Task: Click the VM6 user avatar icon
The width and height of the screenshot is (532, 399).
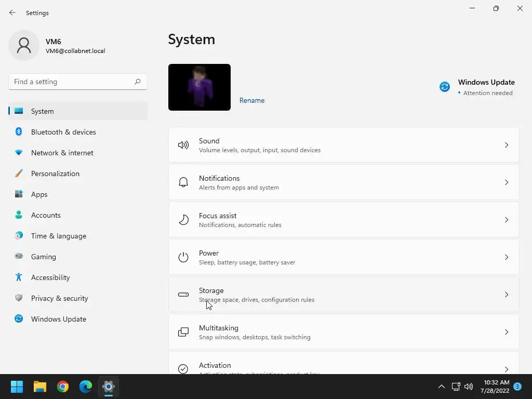Action: tap(24, 45)
